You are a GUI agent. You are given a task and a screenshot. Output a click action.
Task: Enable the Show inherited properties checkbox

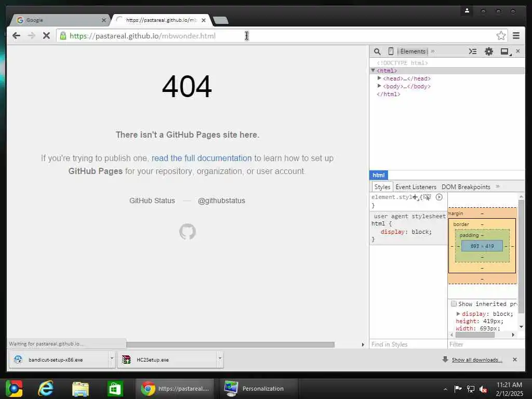click(x=454, y=303)
